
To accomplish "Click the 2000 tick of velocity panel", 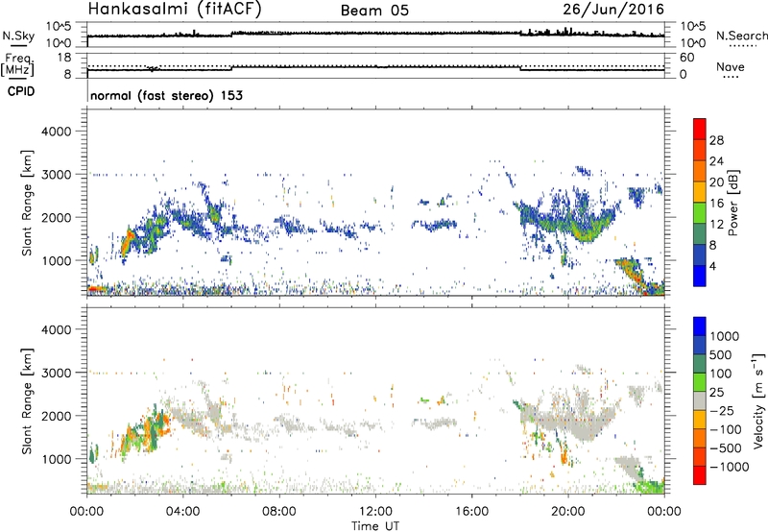I will click(56, 416).
